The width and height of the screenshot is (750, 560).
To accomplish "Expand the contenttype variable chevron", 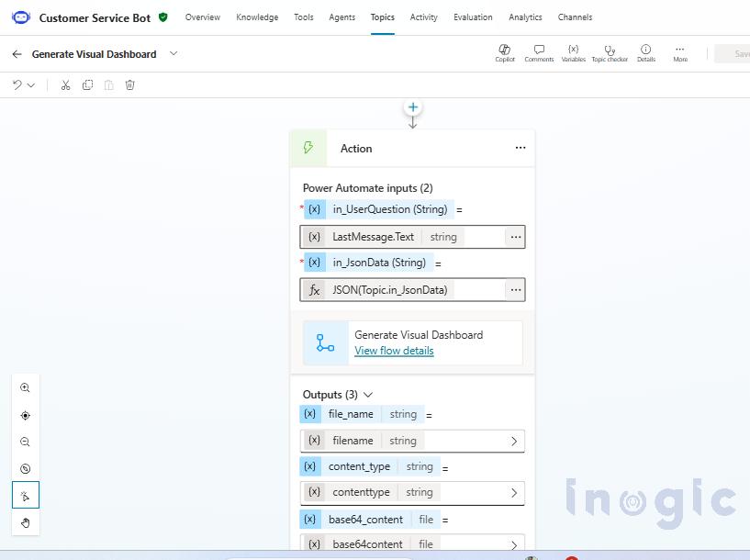I will tap(514, 493).
